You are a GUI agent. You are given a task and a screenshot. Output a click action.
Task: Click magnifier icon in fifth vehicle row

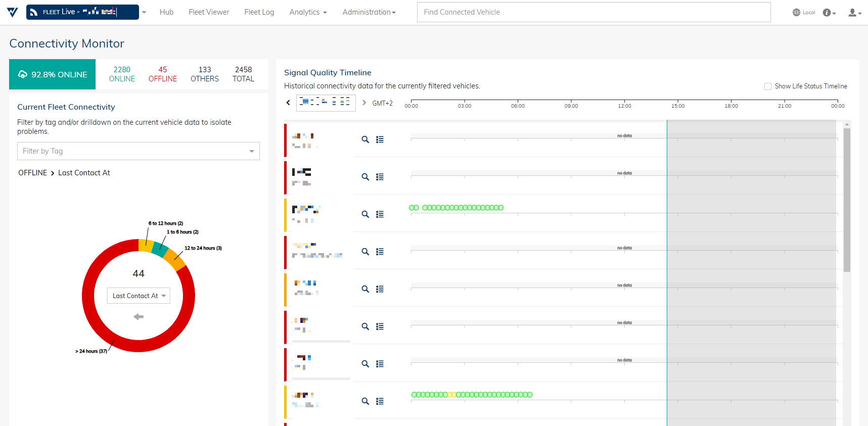pos(366,289)
